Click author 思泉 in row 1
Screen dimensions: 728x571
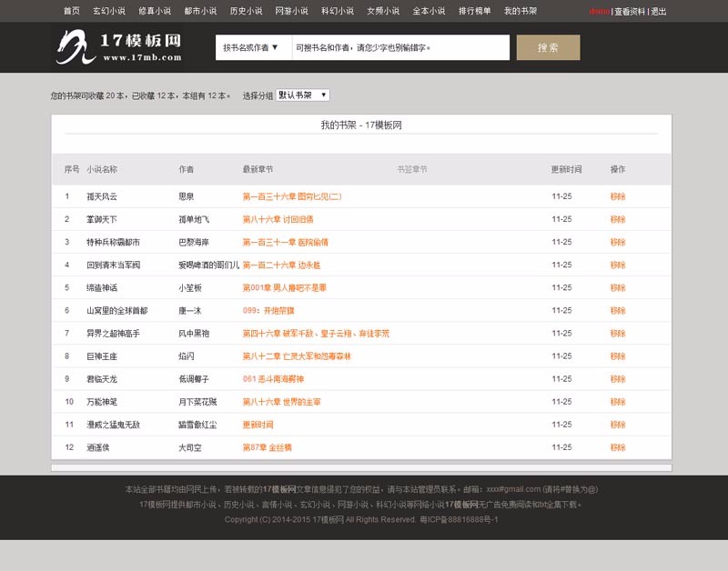(187, 196)
